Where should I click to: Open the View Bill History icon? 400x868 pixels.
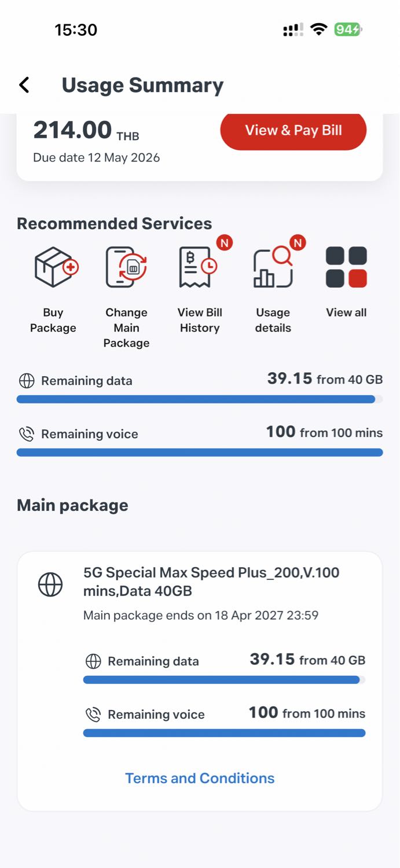click(x=198, y=267)
